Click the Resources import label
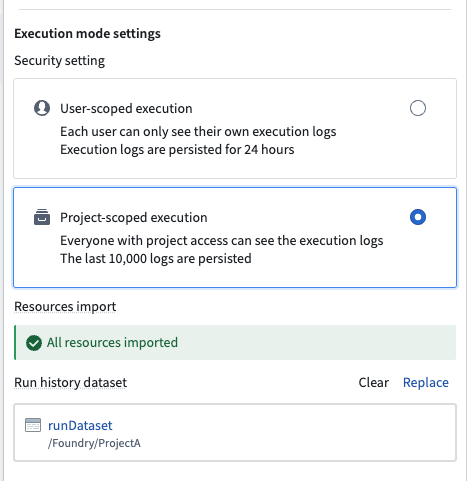 [x=65, y=307]
